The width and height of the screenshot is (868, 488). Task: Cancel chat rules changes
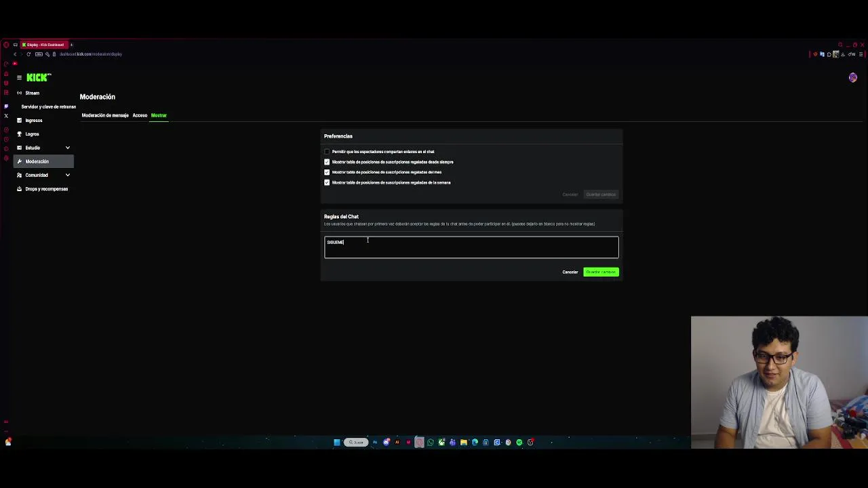click(570, 272)
